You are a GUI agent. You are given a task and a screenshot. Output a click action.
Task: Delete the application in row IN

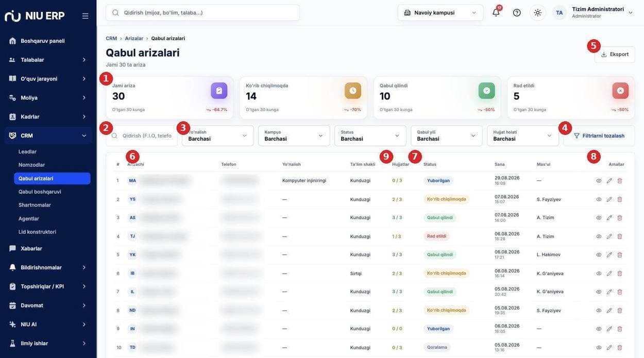(620, 329)
